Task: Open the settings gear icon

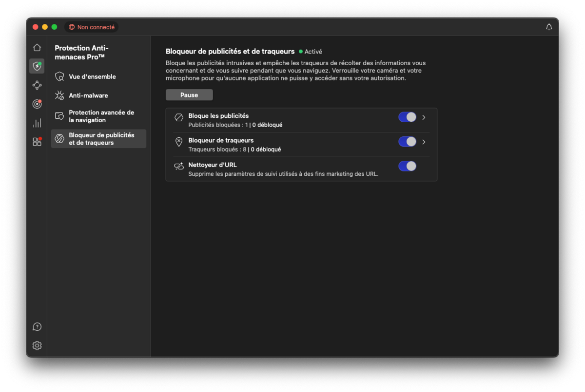Action: coord(37,346)
